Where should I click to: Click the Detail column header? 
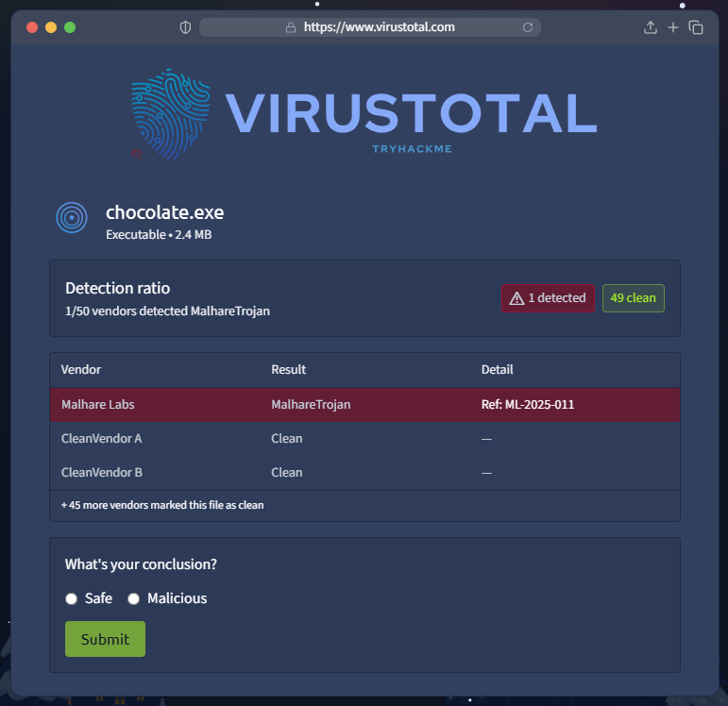(x=498, y=370)
